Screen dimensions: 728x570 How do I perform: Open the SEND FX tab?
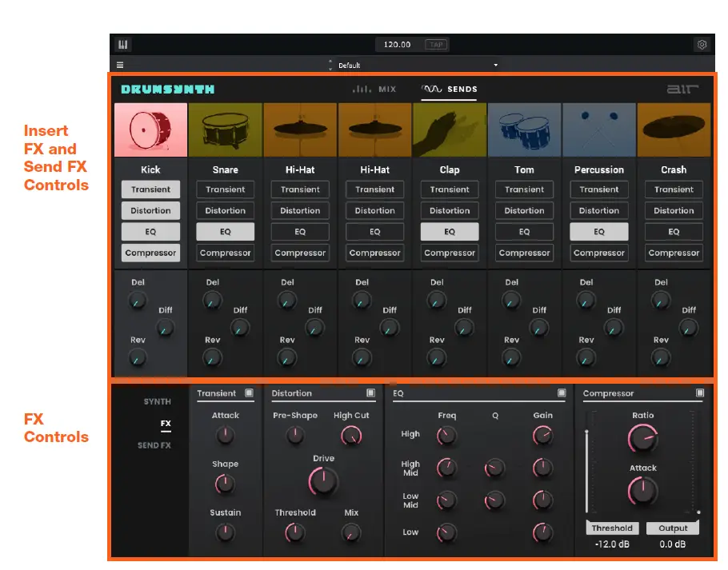pyautogui.click(x=153, y=446)
